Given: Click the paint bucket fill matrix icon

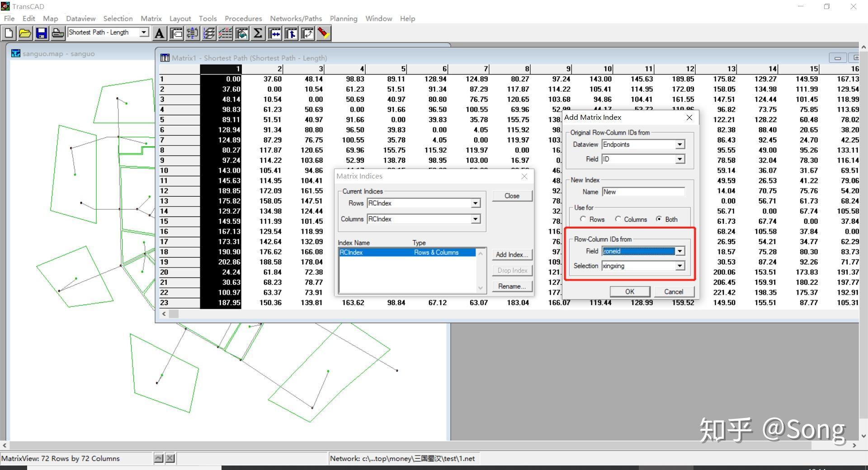Looking at the screenshot, I should pos(241,33).
